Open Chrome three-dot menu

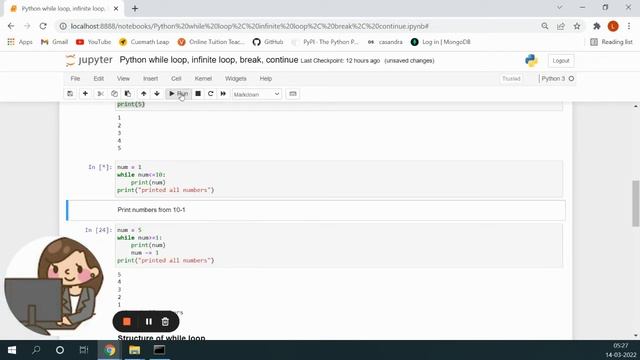tap(629, 26)
